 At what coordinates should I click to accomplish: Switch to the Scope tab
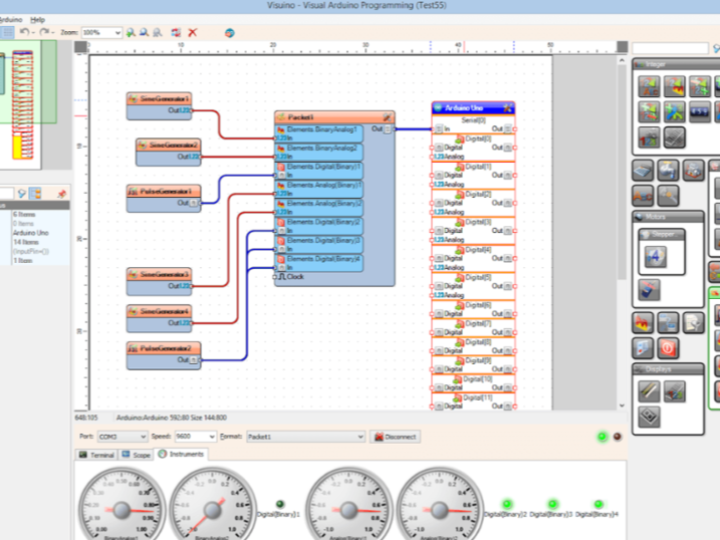[x=136, y=454]
